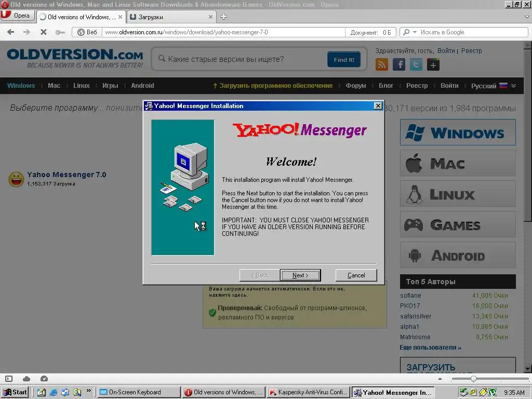Image resolution: width=532 pixels, height=399 pixels.
Task: Open the Facebook icon
Action: click(399, 64)
